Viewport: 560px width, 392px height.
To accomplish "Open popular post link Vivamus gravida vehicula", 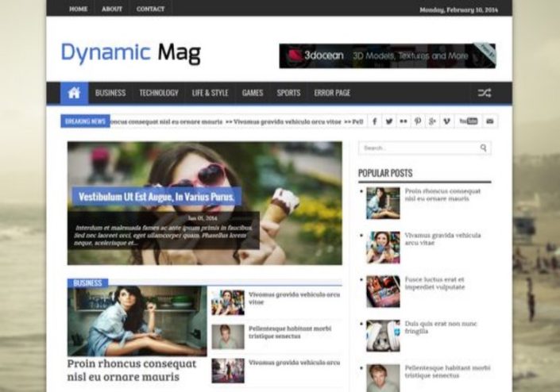I will 443,239.
